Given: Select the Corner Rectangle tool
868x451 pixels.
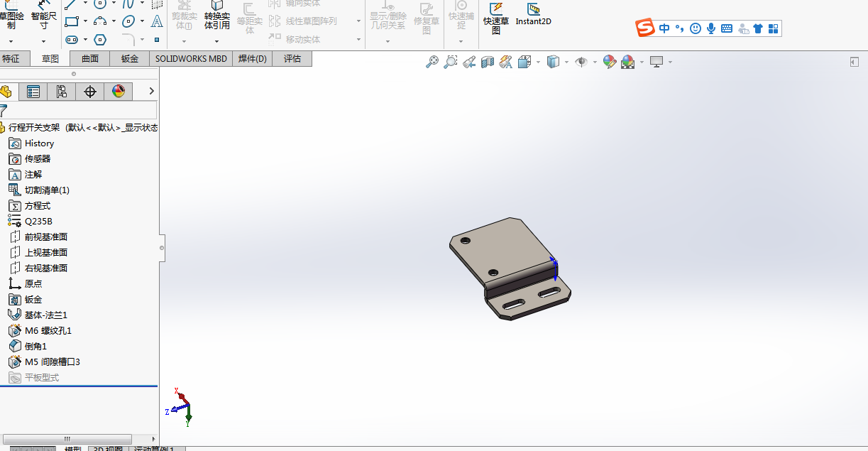Looking at the screenshot, I should [x=71, y=21].
